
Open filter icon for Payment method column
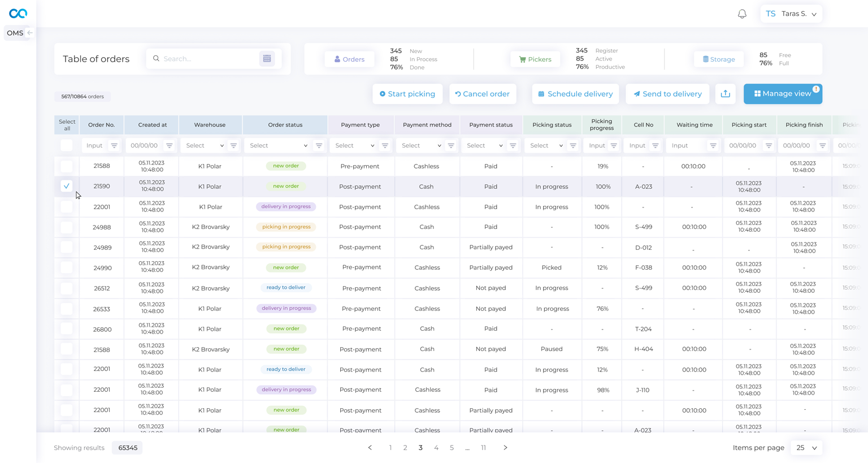tap(451, 146)
